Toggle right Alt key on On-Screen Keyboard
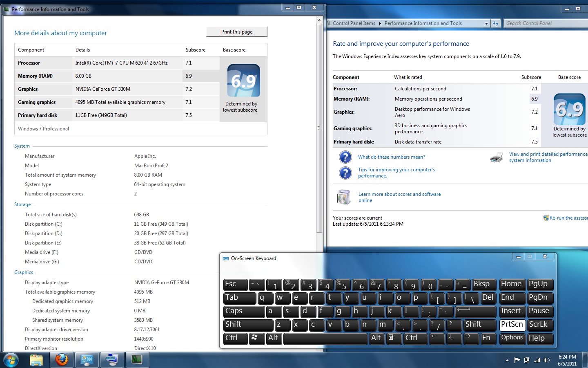Viewport: 588px width, 368px height. (x=377, y=338)
